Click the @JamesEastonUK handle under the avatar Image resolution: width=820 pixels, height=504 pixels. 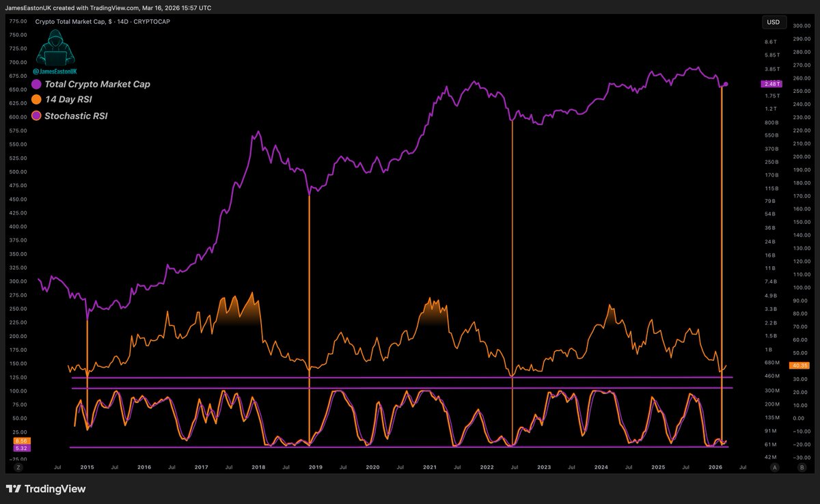[55, 72]
